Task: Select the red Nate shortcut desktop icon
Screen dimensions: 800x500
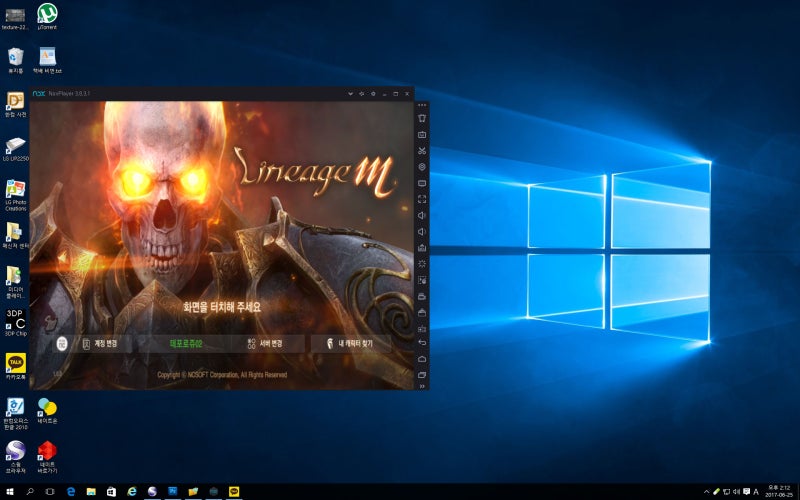Action: (x=47, y=457)
